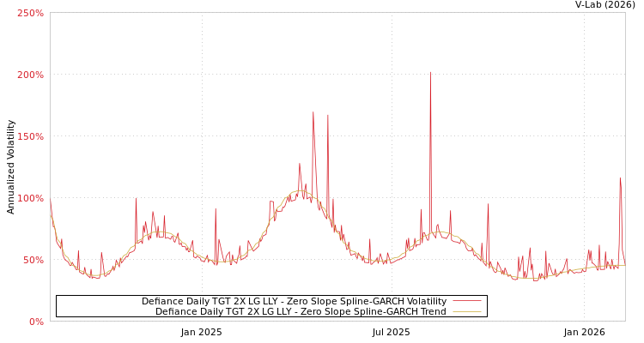Click the Jul 2025 x-axis label

click(391, 332)
